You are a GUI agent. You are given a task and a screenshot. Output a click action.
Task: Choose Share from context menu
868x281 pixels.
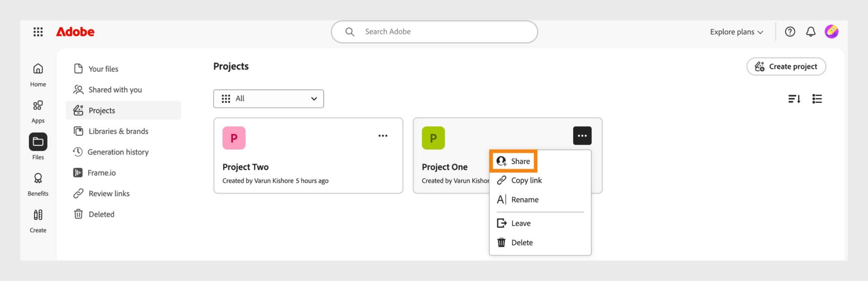(x=514, y=161)
